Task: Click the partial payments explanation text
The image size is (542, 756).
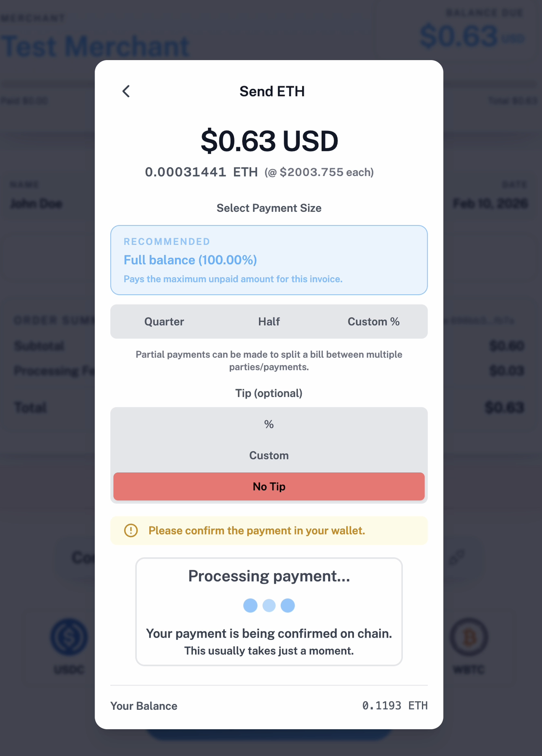Action: pos(269,360)
